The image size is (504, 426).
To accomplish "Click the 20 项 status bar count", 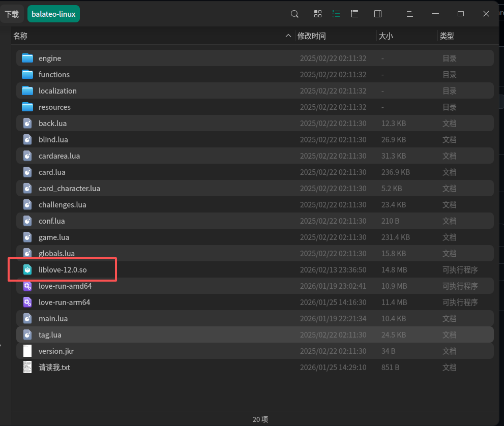I will click(260, 419).
